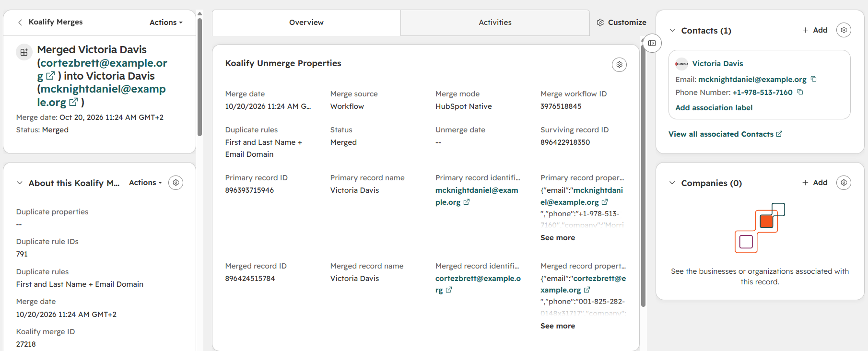Image resolution: width=868 pixels, height=351 pixels.
Task: Select Merge workflow ID value 3976518845
Action: [561, 106]
